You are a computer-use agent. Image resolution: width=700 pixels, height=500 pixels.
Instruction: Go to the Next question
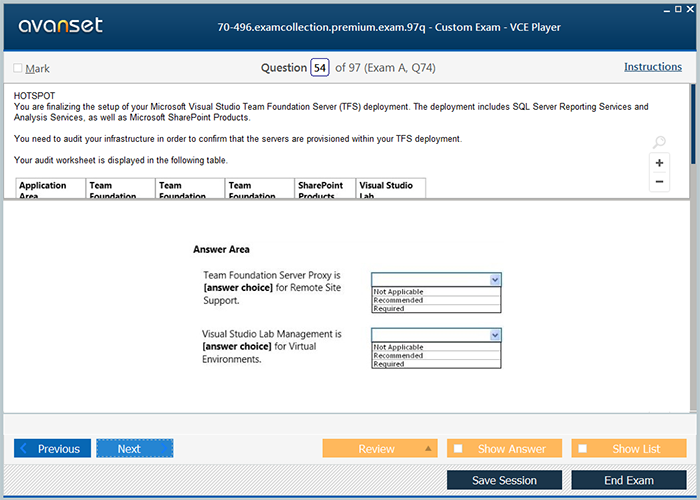pyautogui.click(x=135, y=448)
